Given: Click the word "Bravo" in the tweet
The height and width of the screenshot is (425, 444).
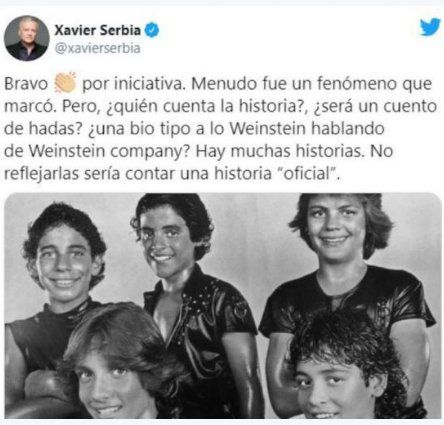Looking at the screenshot, I should [x=26, y=84].
